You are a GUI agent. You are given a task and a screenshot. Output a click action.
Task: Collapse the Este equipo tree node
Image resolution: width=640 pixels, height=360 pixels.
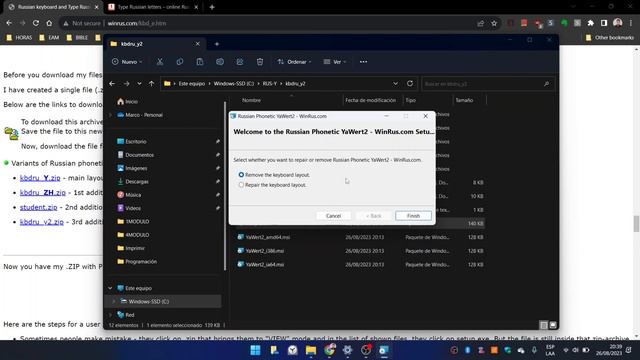(x=110, y=288)
